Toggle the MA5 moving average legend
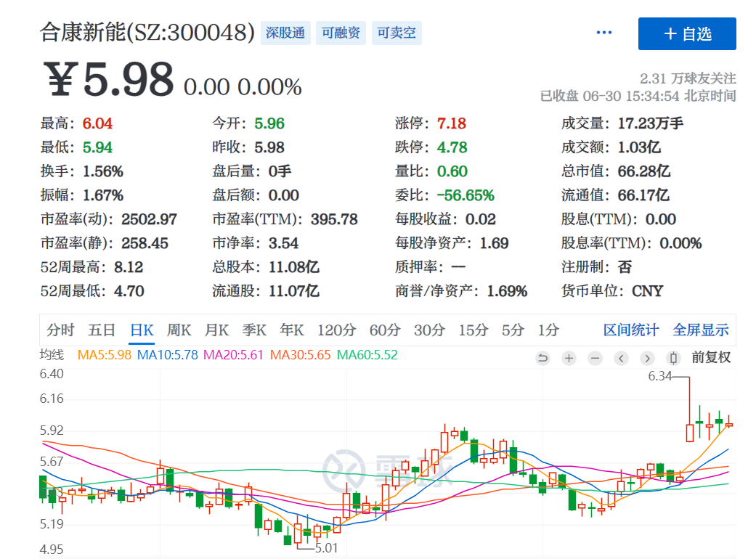 coord(104,355)
